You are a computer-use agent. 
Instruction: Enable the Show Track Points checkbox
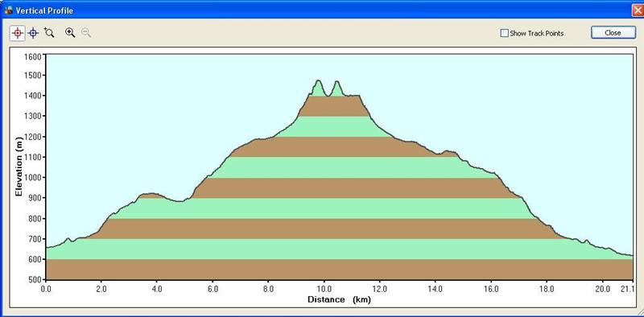click(x=505, y=33)
